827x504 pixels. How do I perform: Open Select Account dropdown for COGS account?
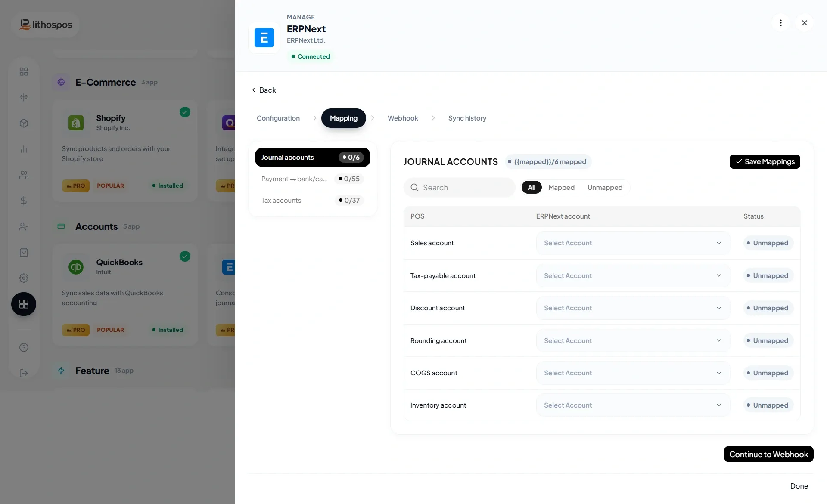coord(633,373)
